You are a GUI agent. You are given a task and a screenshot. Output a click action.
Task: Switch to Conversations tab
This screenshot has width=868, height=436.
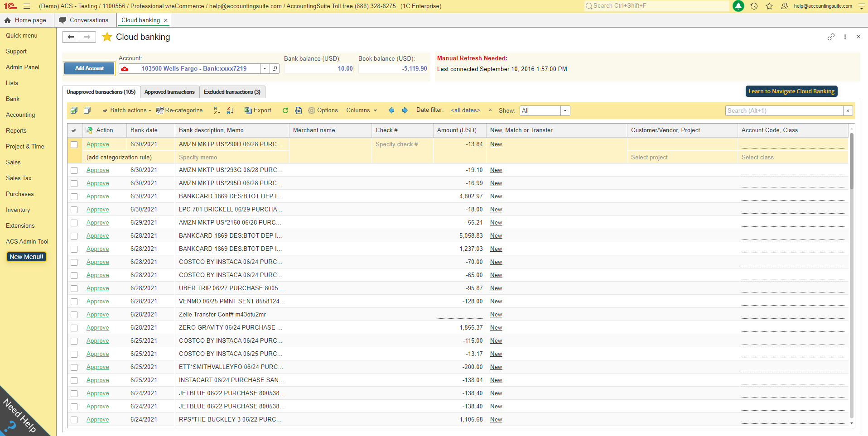[x=84, y=20]
